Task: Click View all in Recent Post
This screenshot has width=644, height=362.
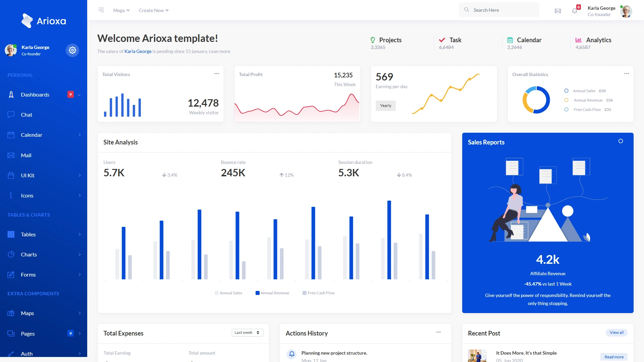Action: [616, 333]
